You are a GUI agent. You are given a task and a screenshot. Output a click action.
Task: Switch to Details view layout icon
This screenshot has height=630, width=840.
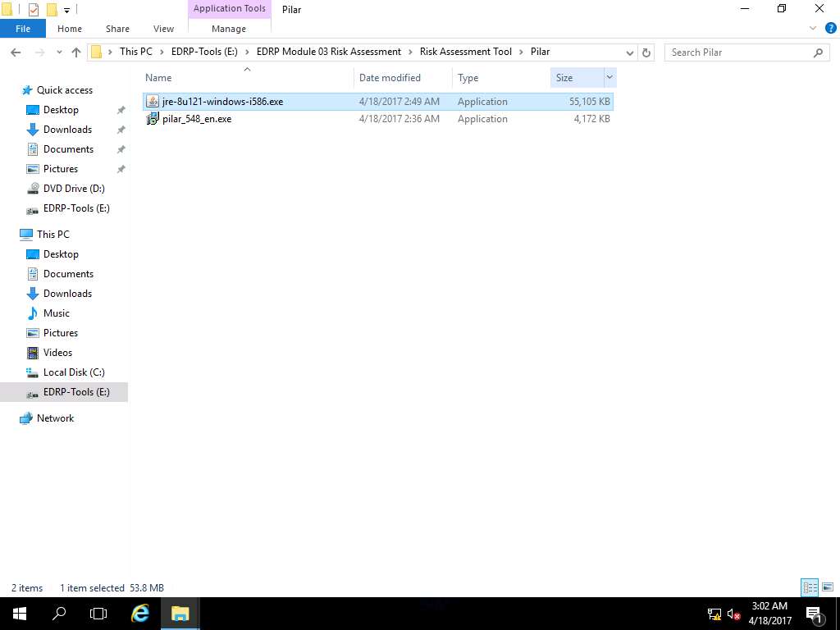(x=810, y=587)
